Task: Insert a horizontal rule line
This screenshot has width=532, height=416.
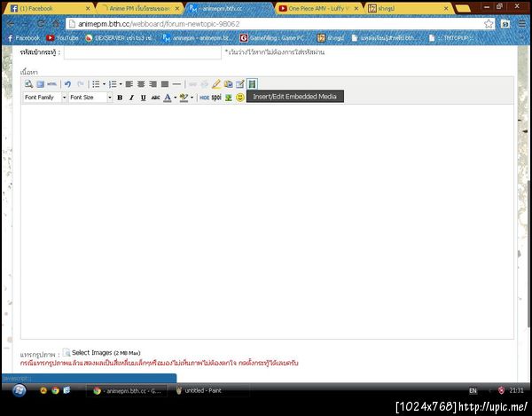Action: click(x=176, y=84)
